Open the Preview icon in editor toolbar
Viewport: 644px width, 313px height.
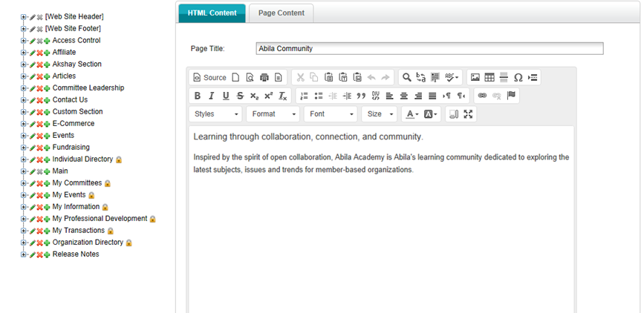click(x=250, y=77)
